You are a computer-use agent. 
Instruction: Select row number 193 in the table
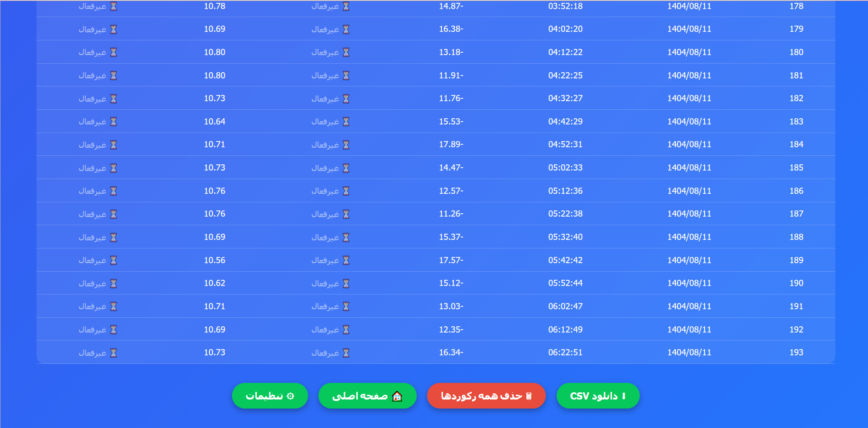pyautogui.click(x=796, y=352)
